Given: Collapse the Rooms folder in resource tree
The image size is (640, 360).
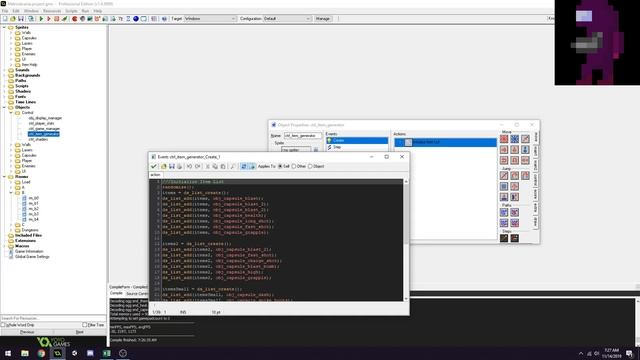Looking at the screenshot, I should coord(4,177).
